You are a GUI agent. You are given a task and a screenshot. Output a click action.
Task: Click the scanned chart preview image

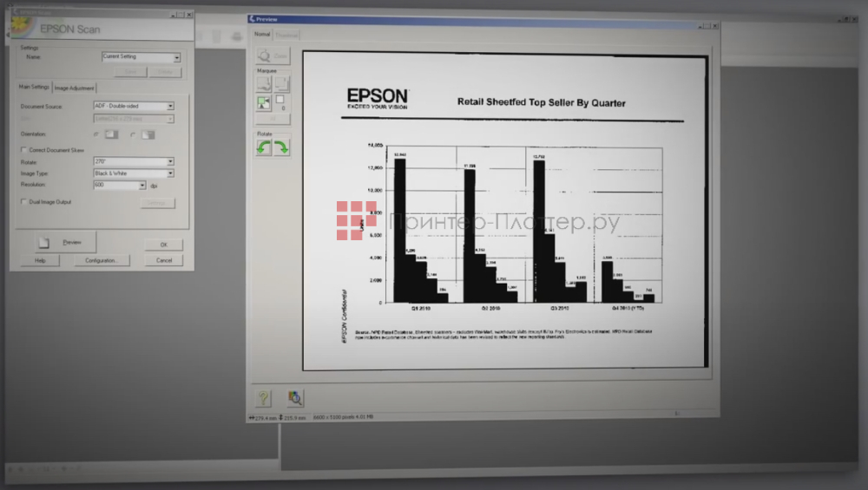click(x=503, y=208)
